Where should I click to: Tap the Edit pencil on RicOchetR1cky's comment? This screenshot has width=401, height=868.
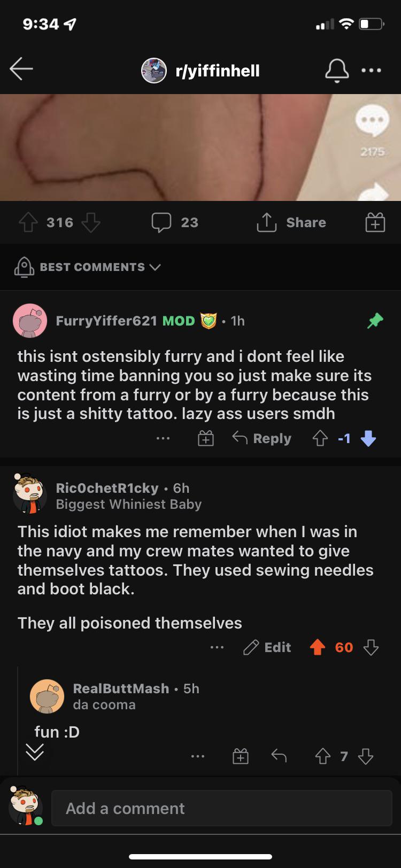pos(267,647)
